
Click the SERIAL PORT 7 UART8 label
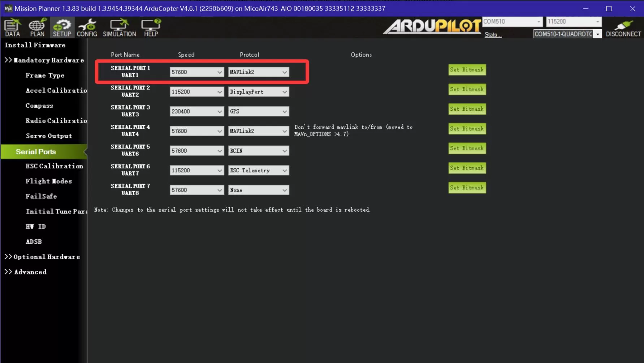(130, 189)
